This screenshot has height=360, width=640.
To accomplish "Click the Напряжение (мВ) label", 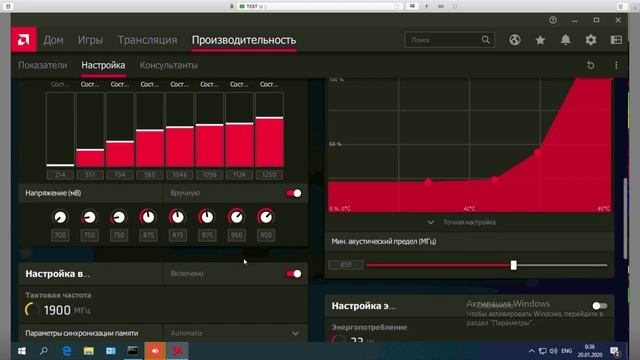I will tap(53, 193).
